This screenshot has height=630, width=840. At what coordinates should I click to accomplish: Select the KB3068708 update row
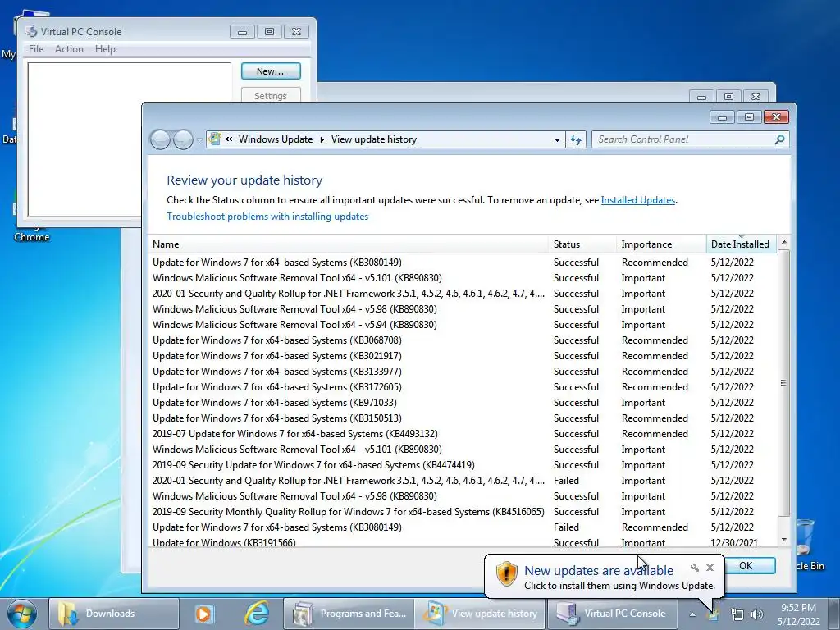[463, 340]
